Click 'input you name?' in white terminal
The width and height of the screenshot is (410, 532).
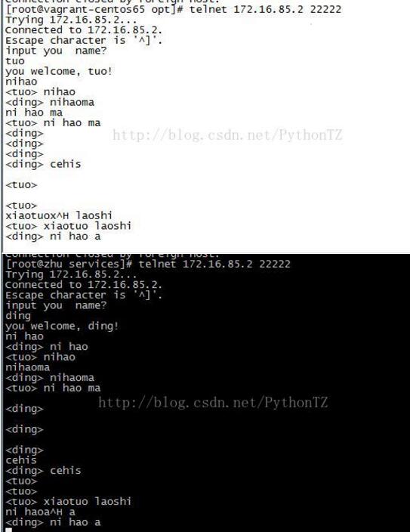pos(56,51)
